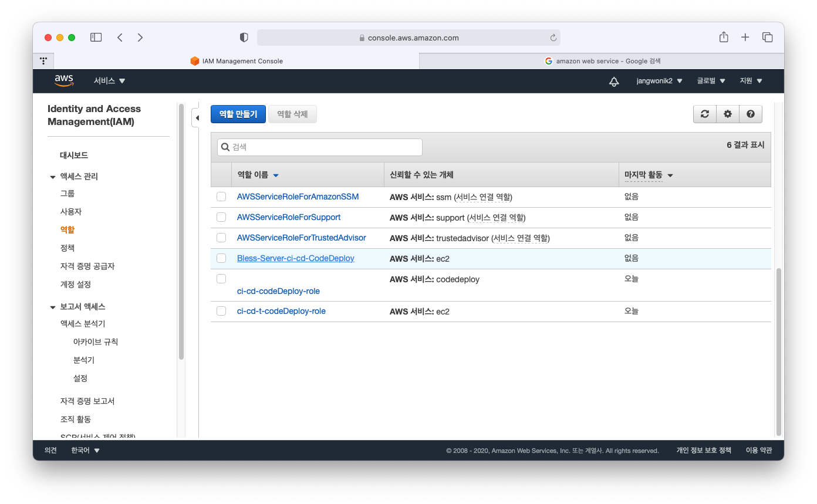Click the privacy shield icon in Safari

[244, 38]
